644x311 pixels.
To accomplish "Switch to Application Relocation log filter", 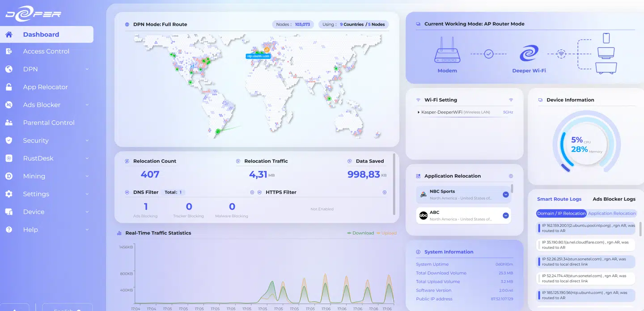I will coord(611,214).
